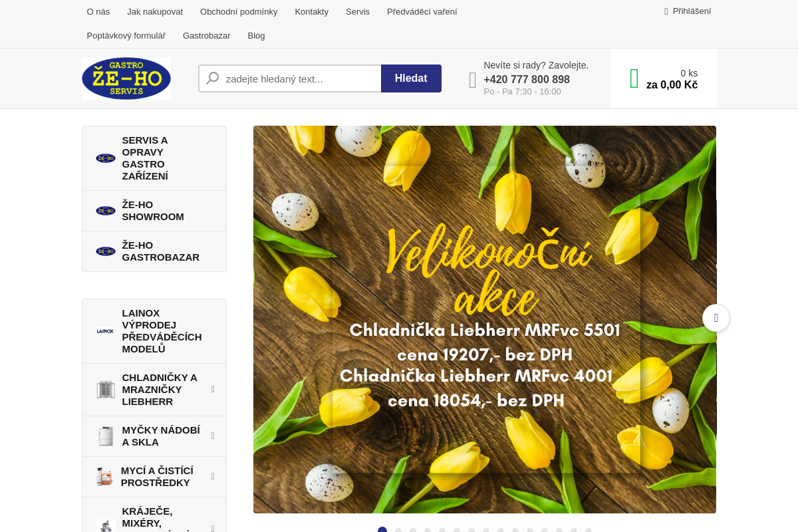Viewport: 798px width, 532px height.
Task: Open Servis a opravy gastro zařízení
Action: point(154,158)
